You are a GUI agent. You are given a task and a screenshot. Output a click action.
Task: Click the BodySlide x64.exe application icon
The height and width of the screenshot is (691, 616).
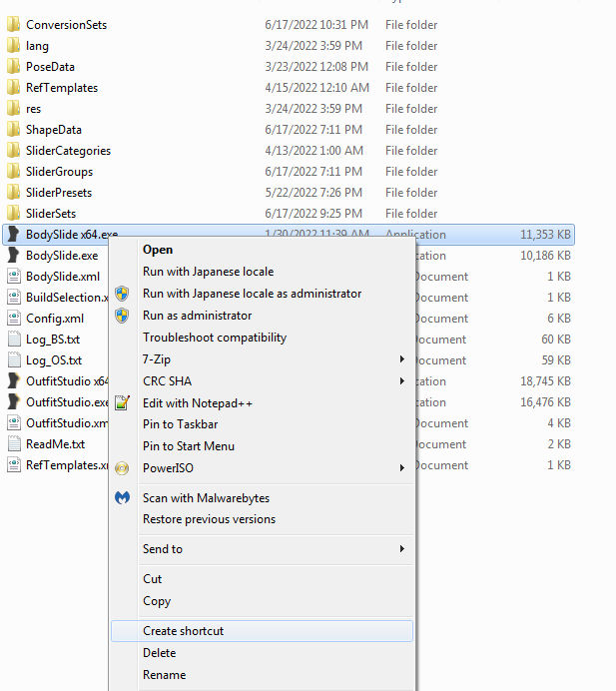14,234
